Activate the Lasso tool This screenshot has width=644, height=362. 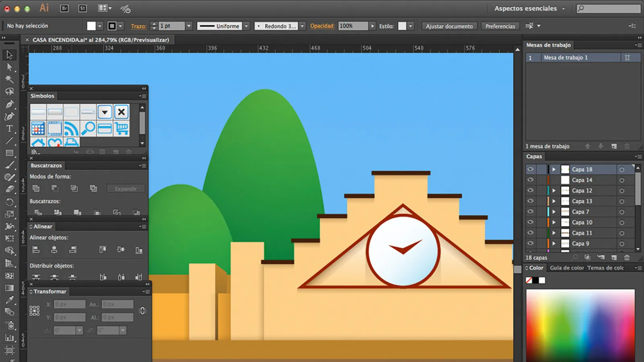click(x=10, y=92)
